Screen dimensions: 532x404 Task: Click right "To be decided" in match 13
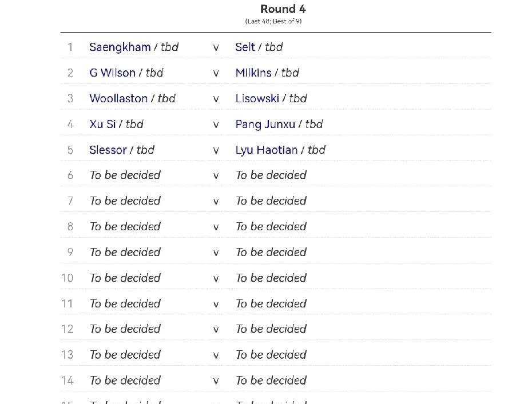pos(271,355)
